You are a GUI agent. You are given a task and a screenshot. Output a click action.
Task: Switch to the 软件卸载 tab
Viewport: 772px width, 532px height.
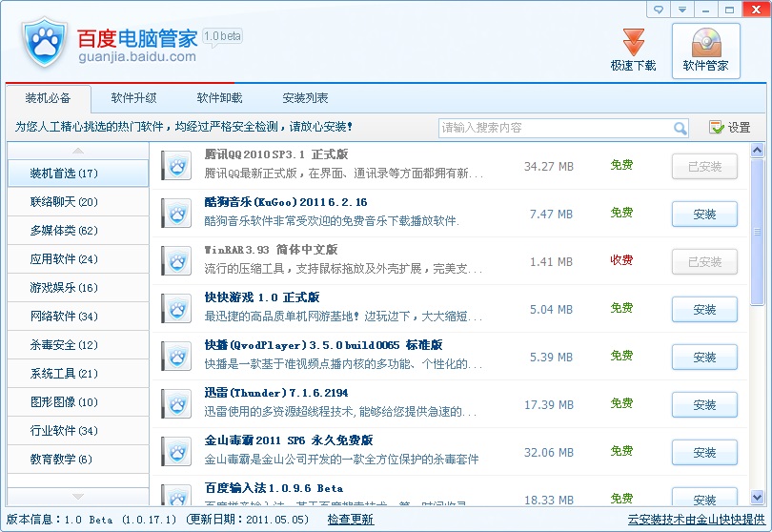(x=219, y=98)
